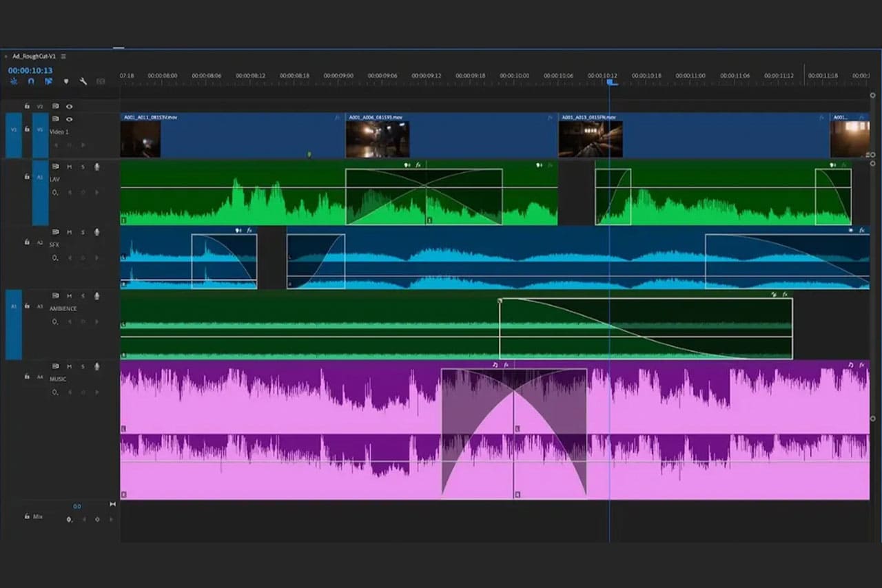The height and width of the screenshot is (588, 882).
Task: Toggle V1 track targeting button
Action: pos(41,136)
